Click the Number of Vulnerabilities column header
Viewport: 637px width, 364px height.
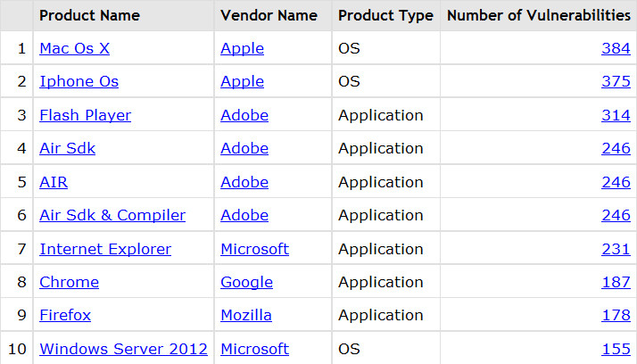[x=539, y=15]
